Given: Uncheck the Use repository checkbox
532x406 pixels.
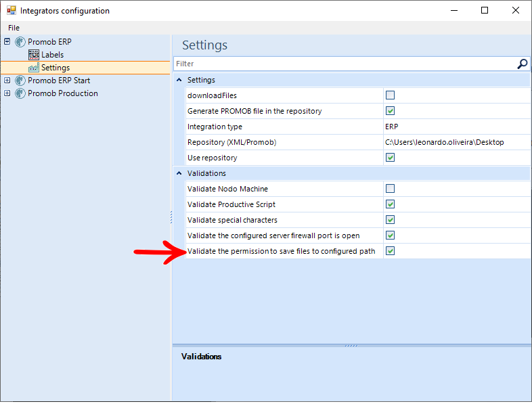Looking at the screenshot, I should pyautogui.click(x=390, y=158).
